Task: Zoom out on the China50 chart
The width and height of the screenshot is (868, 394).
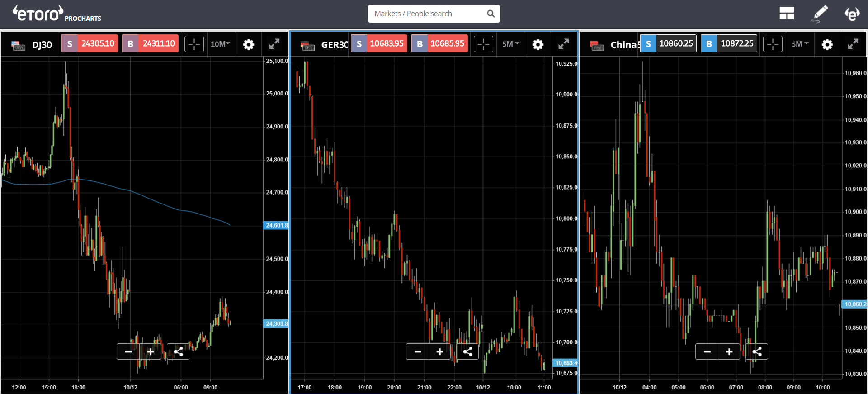Action: point(707,351)
